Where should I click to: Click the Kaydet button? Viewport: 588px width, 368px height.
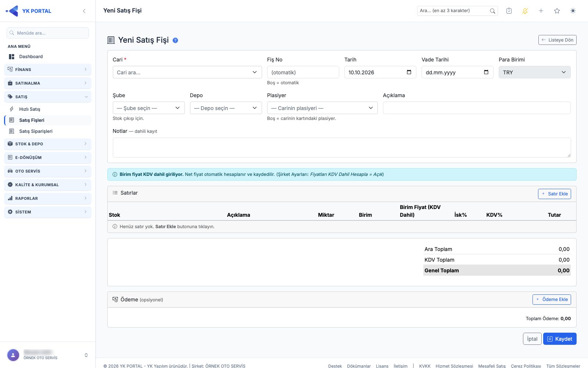[560, 339]
